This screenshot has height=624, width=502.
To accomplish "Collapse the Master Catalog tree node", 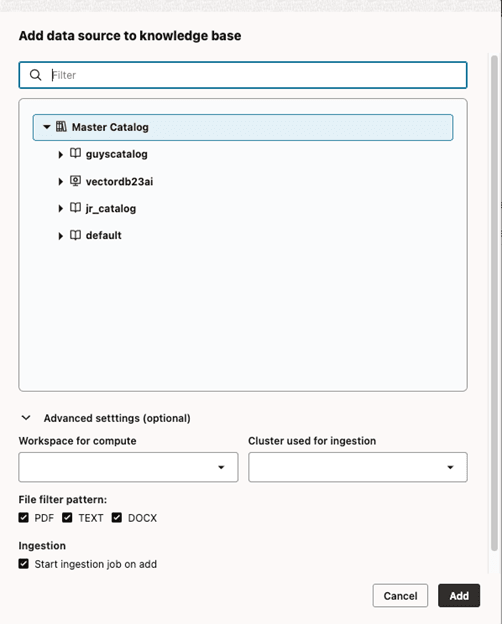I will pyautogui.click(x=47, y=127).
